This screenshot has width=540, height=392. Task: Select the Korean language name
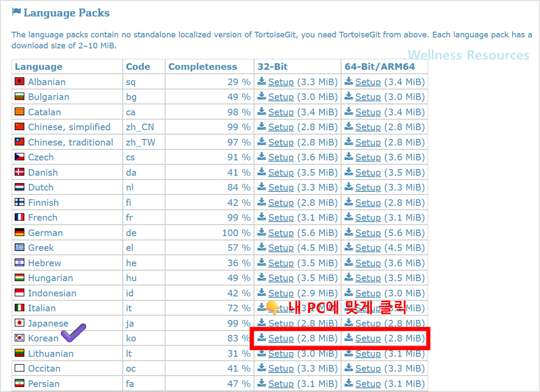[43, 338]
